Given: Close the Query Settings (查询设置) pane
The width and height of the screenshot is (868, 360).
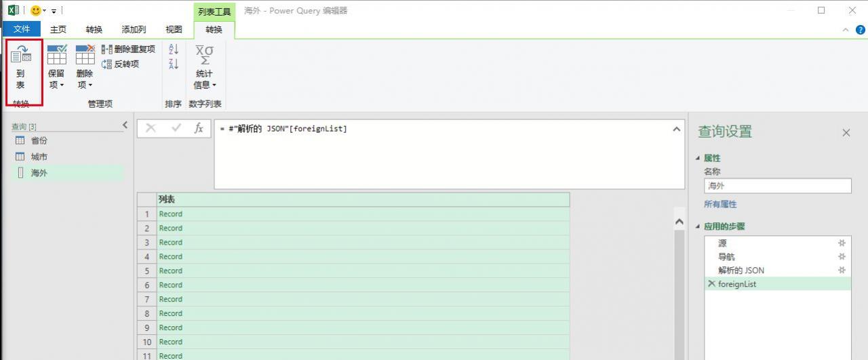Looking at the screenshot, I should click(x=846, y=133).
